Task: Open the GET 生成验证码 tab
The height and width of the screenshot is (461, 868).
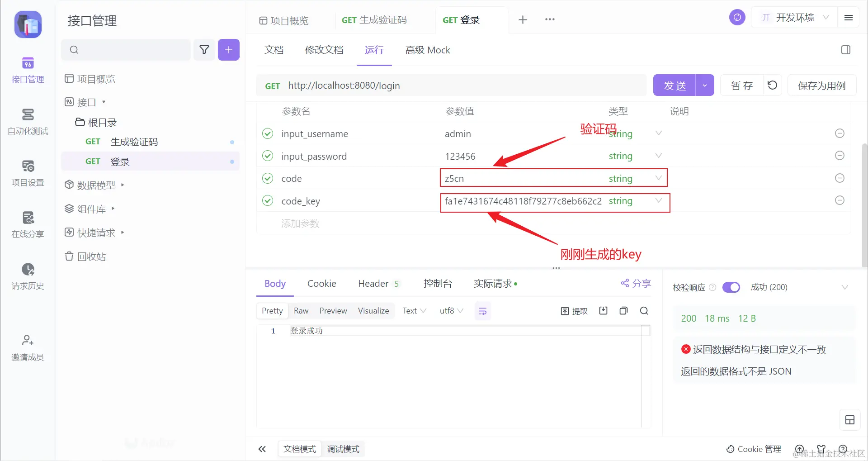Action: click(x=374, y=20)
